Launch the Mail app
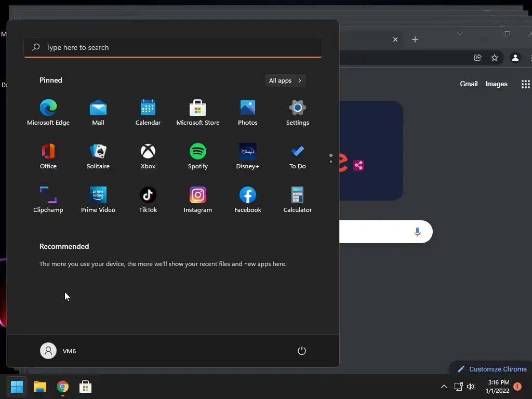This screenshot has height=399, width=532. (x=98, y=113)
